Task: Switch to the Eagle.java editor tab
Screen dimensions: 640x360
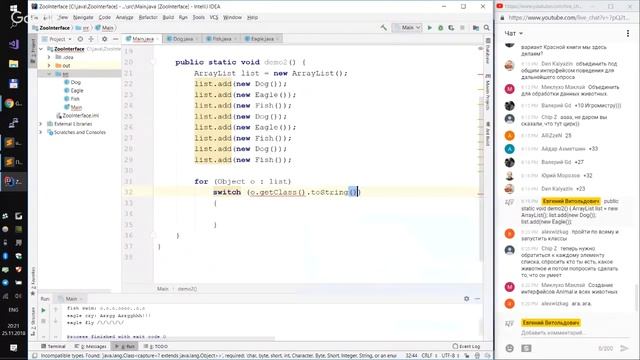Action: point(262,39)
